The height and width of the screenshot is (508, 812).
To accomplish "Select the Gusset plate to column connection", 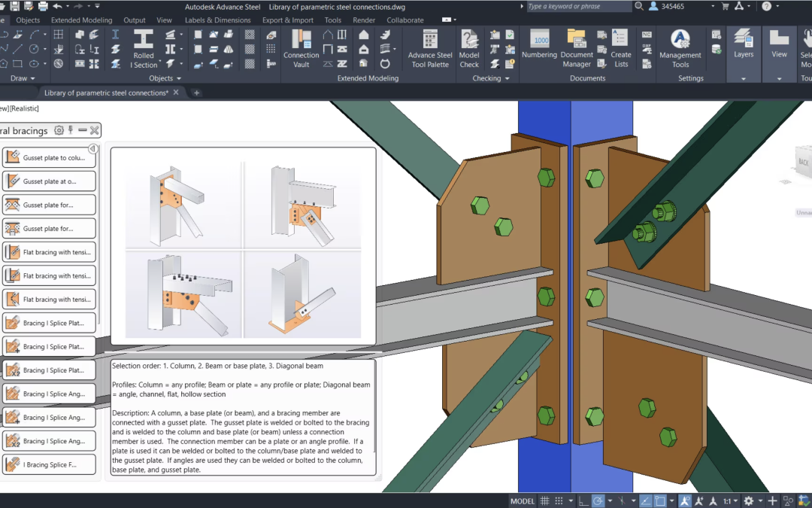I will (x=49, y=157).
